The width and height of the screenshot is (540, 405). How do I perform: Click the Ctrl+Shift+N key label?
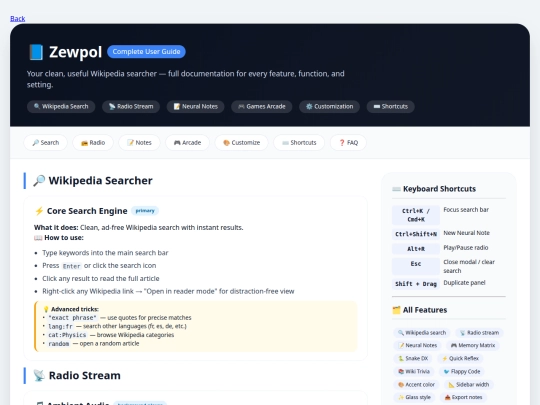[416, 234]
